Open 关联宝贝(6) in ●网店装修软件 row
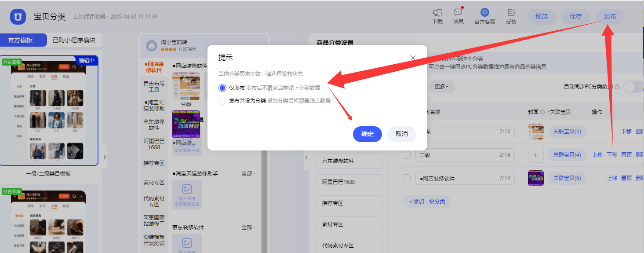Image resolution: width=644 pixels, height=253 pixels. pyautogui.click(x=567, y=178)
